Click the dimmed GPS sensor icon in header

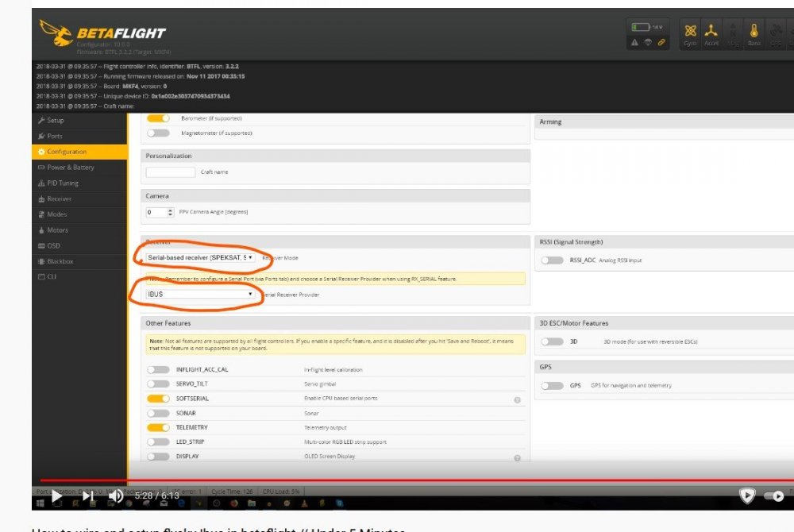point(775,33)
